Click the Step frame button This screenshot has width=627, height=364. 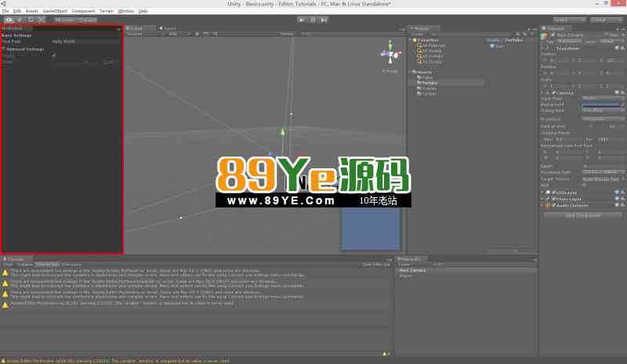click(324, 20)
